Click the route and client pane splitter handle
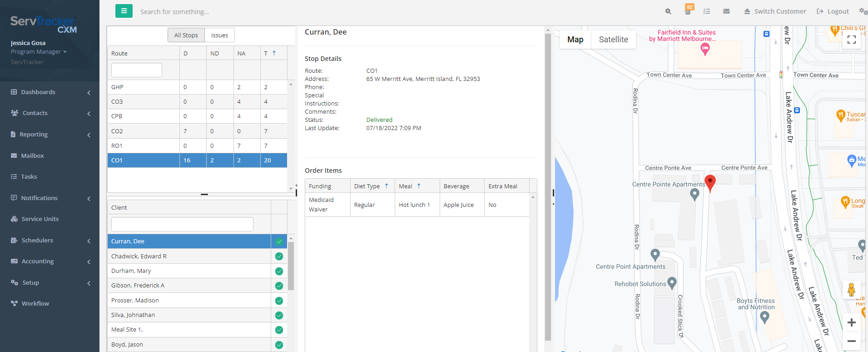This screenshot has width=868, height=352. (204, 194)
